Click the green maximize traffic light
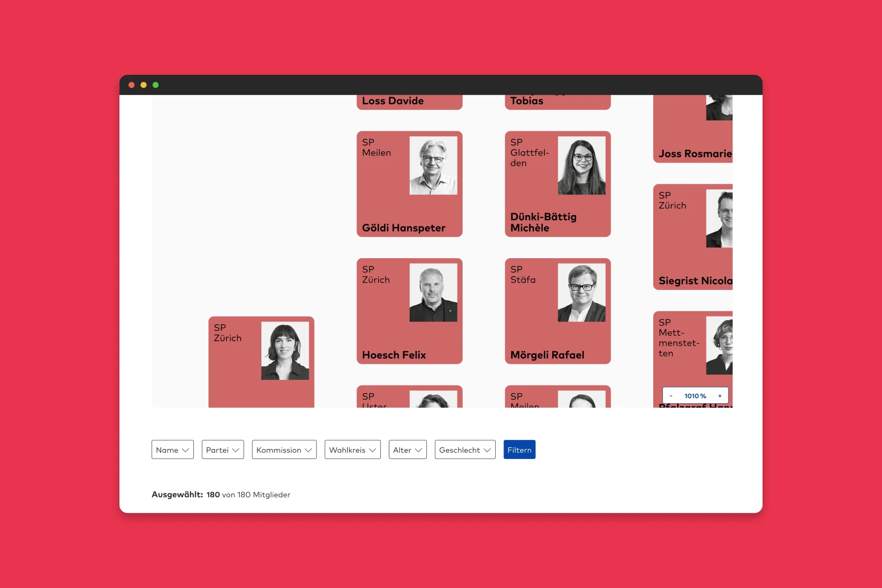This screenshot has height=588, width=882. tap(156, 85)
